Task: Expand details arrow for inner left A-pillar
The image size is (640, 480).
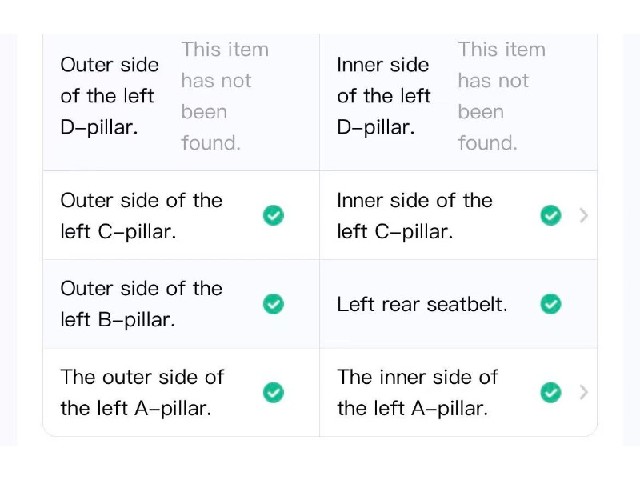Action: point(584,392)
